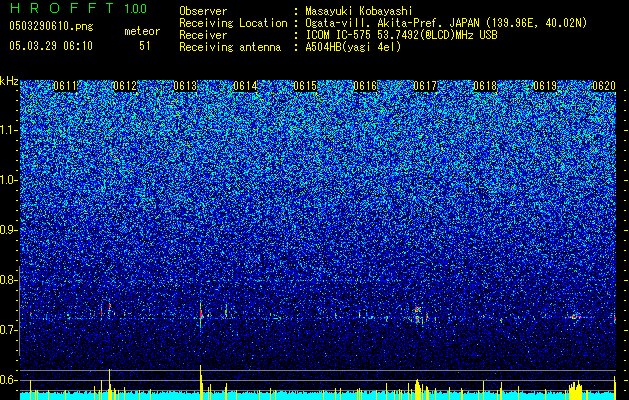Click the antenna value A504HB(yagi 4el)

coord(353,47)
